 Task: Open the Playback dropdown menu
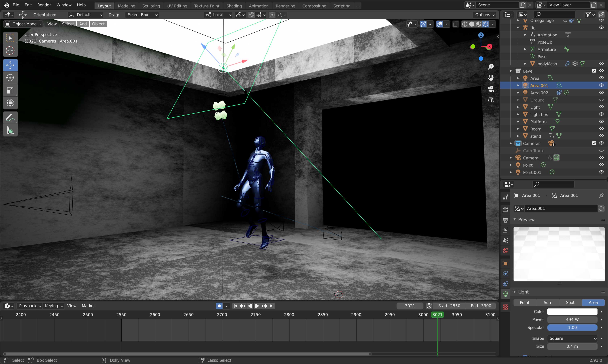coord(30,306)
